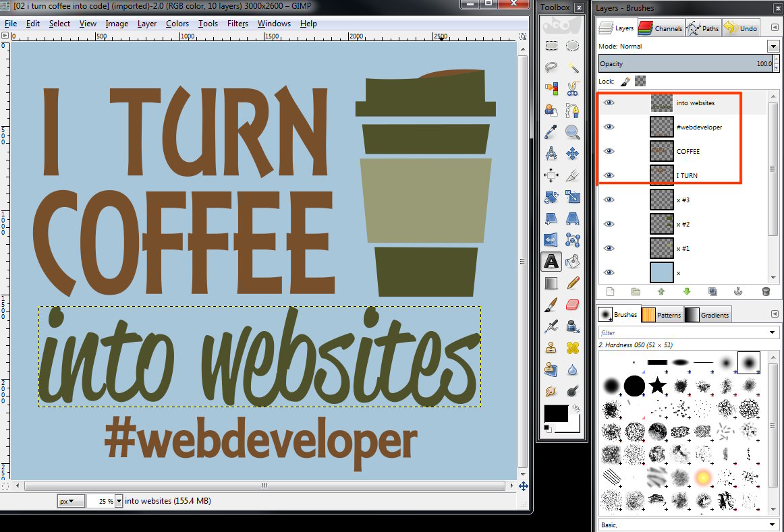
Task: Activate the Color Picker eyedropper tool
Action: click(x=551, y=132)
